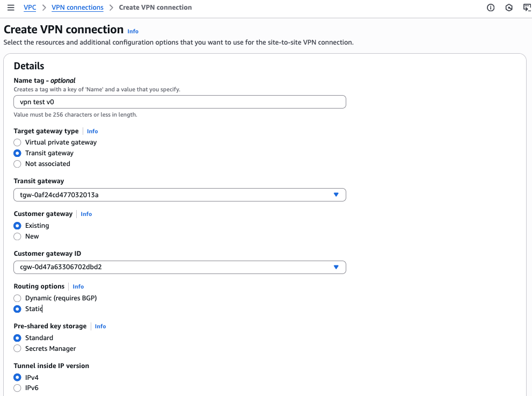Screen dimensions: 532x396
Task: Open Info for Customer gateway
Action: [x=86, y=214]
